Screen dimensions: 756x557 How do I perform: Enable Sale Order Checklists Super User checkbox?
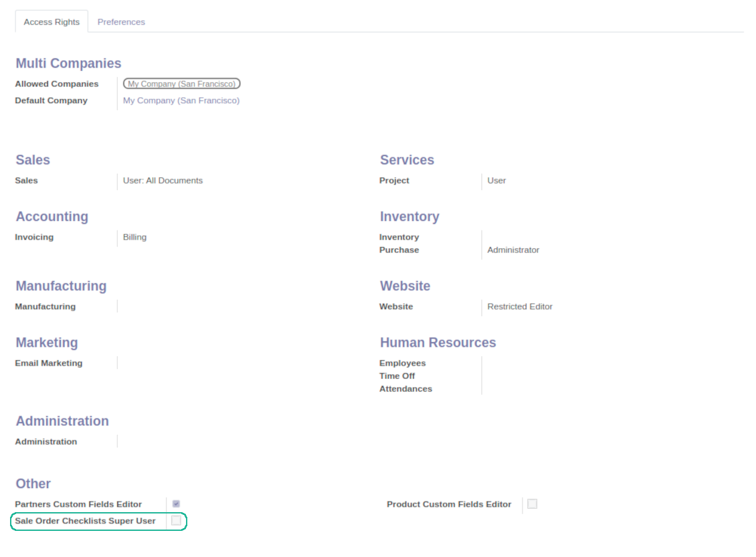tap(176, 521)
